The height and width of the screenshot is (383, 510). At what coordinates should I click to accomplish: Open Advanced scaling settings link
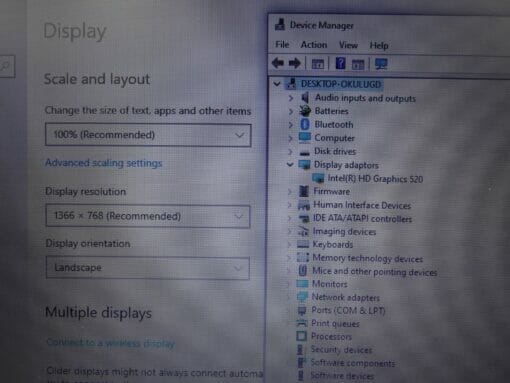[104, 163]
